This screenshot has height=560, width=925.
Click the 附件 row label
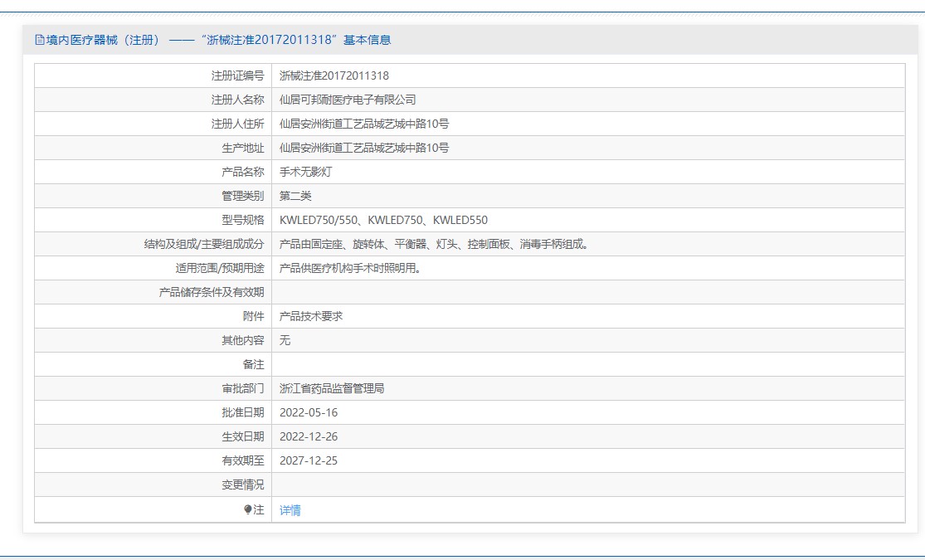pyautogui.click(x=254, y=316)
